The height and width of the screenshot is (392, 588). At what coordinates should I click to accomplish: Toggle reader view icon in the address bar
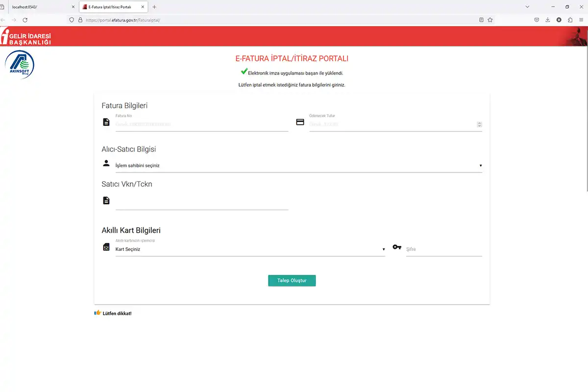(481, 20)
